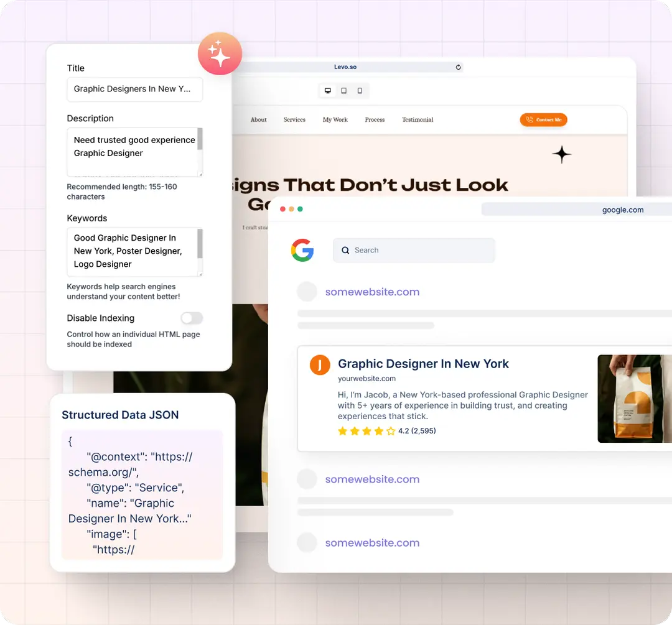Open Services in site navigation
Image resolution: width=672 pixels, height=625 pixels.
(x=294, y=120)
